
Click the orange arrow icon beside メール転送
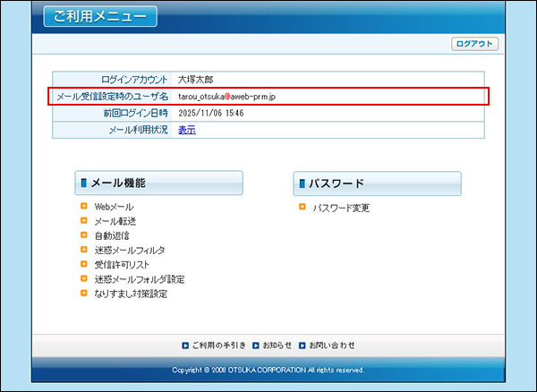point(84,221)
